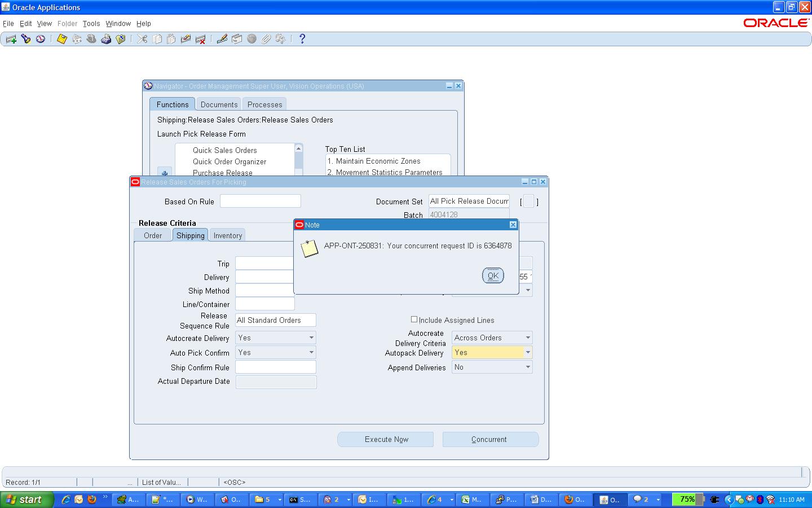Open the Tools menu
This screenshot has height=508, width=812.
[x=91, y=24]
